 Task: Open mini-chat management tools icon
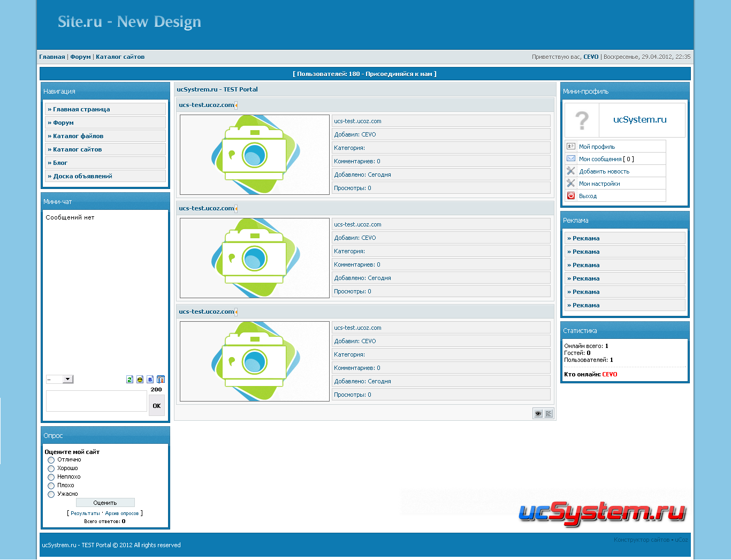click(x=161, y=380)
